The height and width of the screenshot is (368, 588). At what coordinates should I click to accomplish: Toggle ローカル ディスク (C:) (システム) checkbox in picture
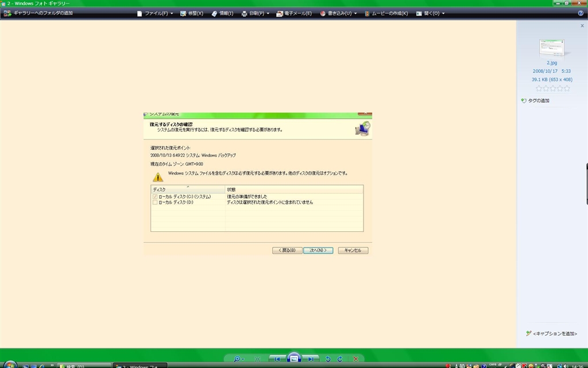155,197
